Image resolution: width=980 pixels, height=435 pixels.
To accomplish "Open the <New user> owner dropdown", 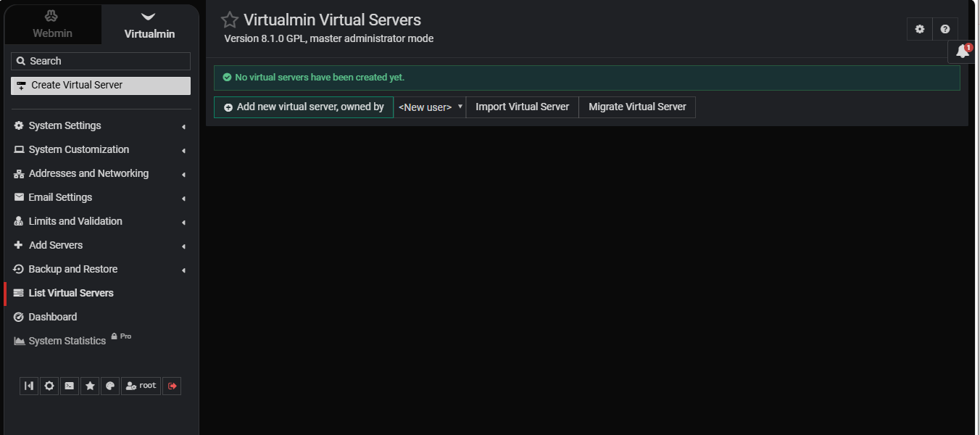I will tap(430, 107).
